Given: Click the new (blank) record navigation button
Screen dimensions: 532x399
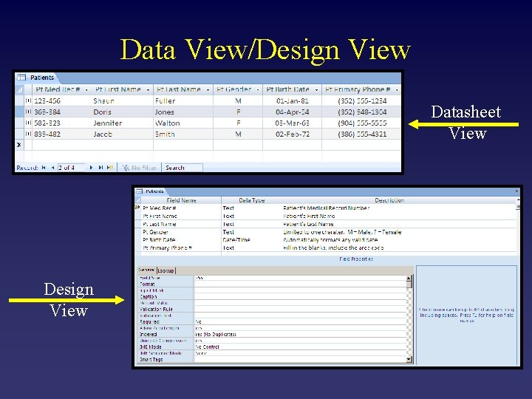Looking at the screenshot, I should coord(109,168).
